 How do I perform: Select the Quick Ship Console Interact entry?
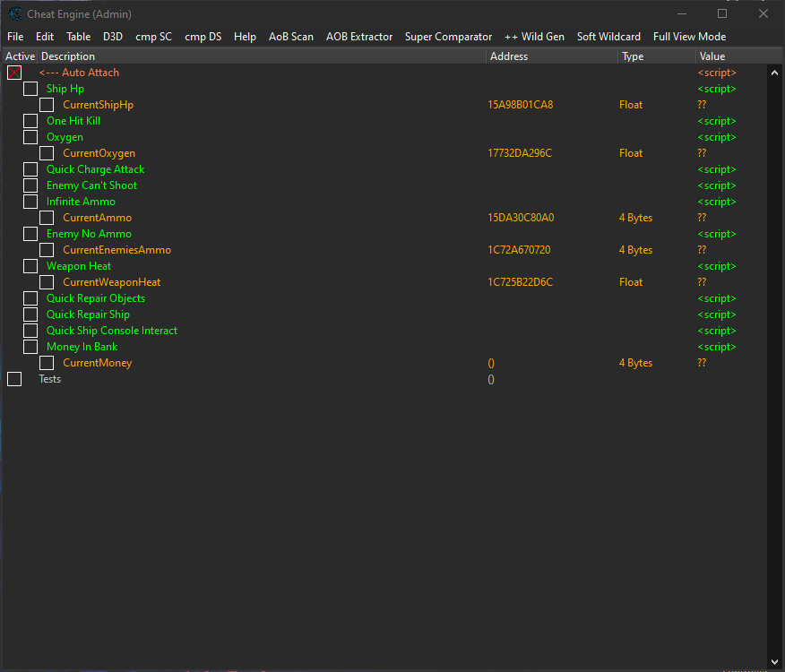(x=112, y=331)
